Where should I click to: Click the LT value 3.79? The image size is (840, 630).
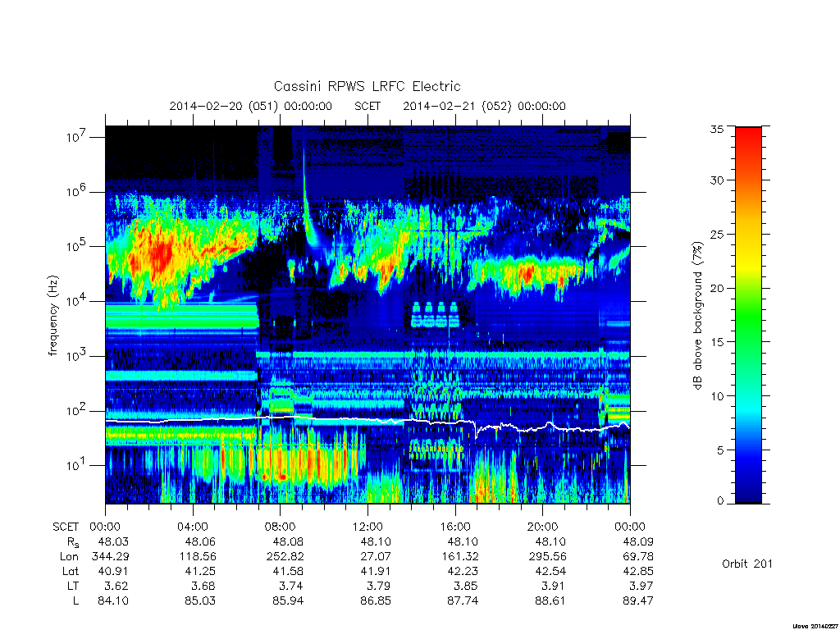tap(378, 586)
